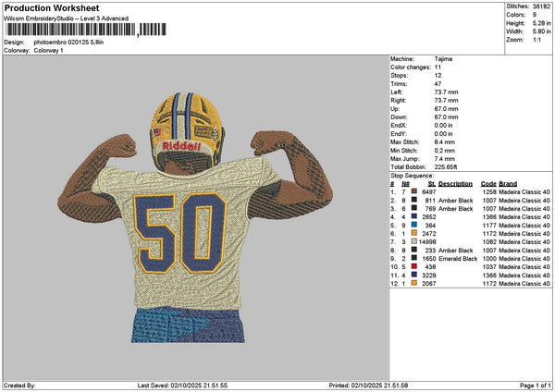555x392 pixels.
Task: Select the Min Stitch value 0.2 mm
Action: [445, 151]
